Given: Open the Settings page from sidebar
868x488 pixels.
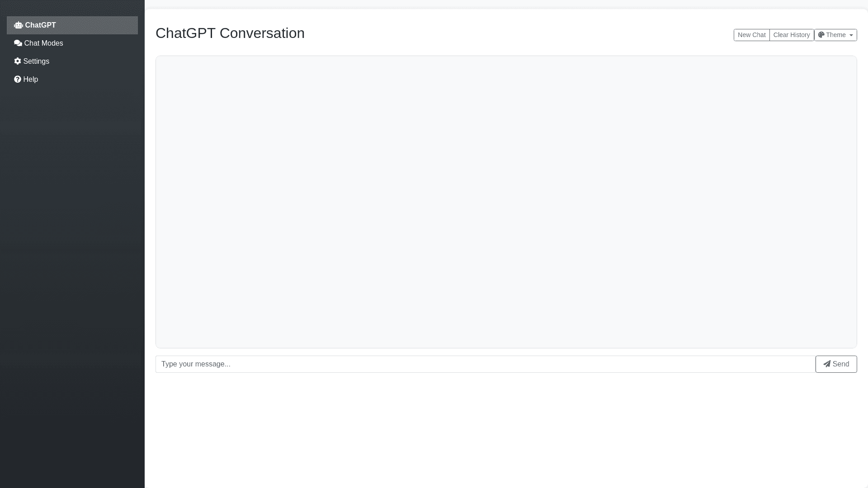Looking at the screenshot, I should (x=36, y=61).
